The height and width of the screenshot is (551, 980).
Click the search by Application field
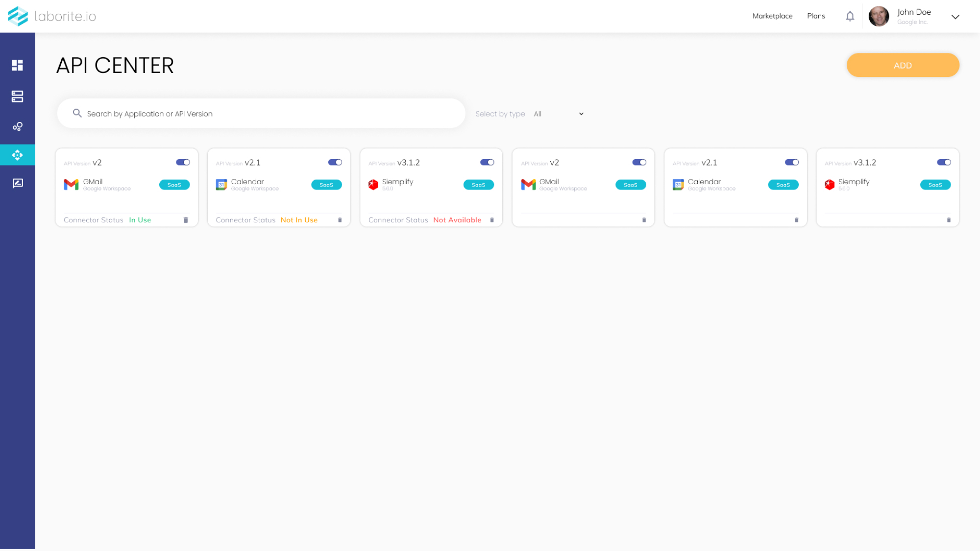click(265, 114)
